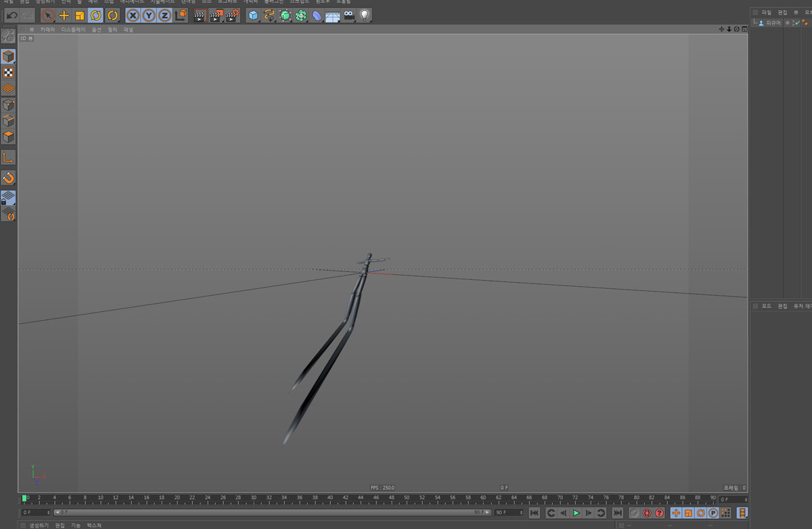Step forward one frame
Screen dimensions: 812x529
pos(589,513)
